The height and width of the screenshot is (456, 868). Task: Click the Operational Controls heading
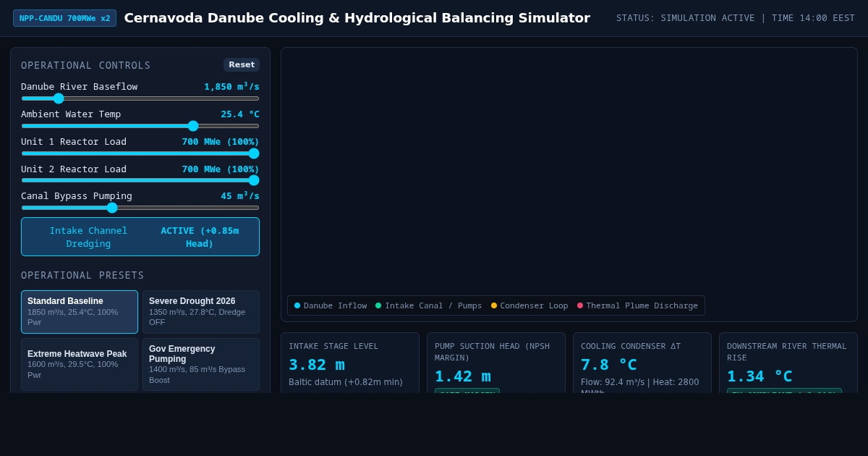tap(86, 65)
